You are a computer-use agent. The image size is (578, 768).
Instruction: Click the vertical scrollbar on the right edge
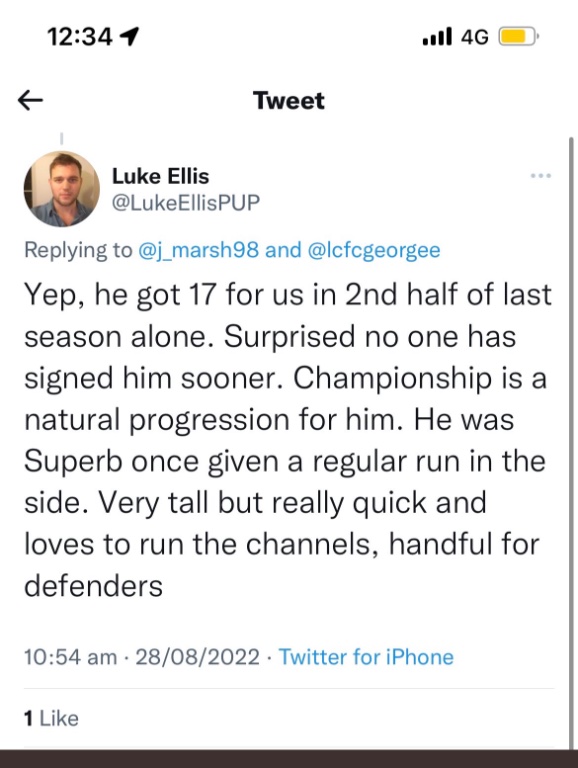click(x=571, y=443)
